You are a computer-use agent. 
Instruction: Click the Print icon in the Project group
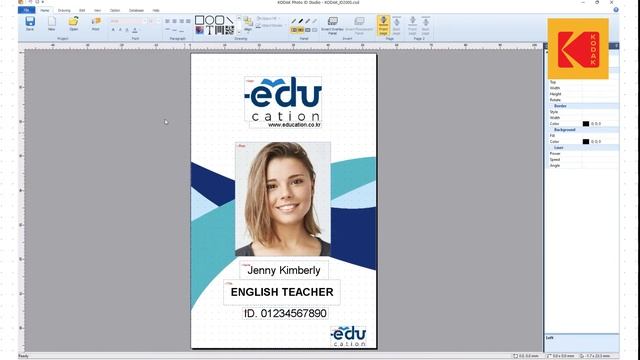96,23
